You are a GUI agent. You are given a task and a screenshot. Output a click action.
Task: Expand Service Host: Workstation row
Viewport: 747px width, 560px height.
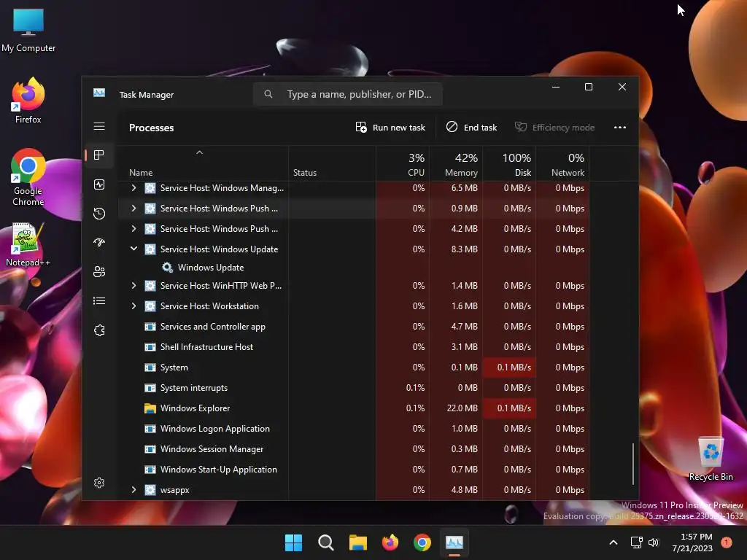pyautogui.click(x=134, y=306)
